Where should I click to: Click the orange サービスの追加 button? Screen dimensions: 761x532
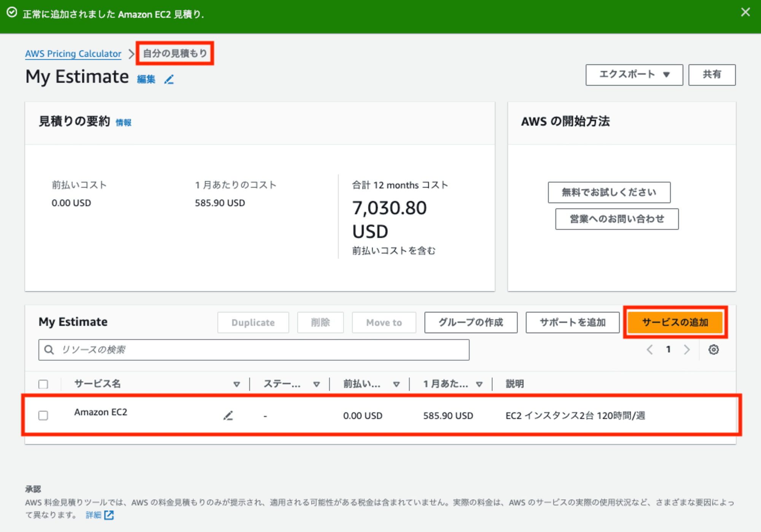pos(675,322)
